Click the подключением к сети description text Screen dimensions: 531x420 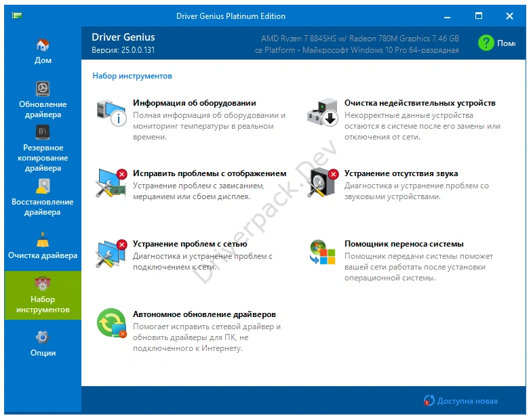pyautogui.click(x=174, y=267)
